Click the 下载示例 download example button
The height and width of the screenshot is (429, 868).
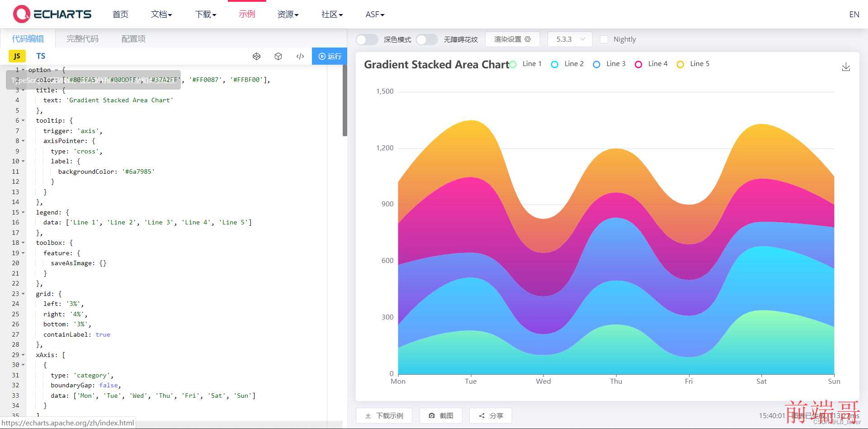point(384,415)
